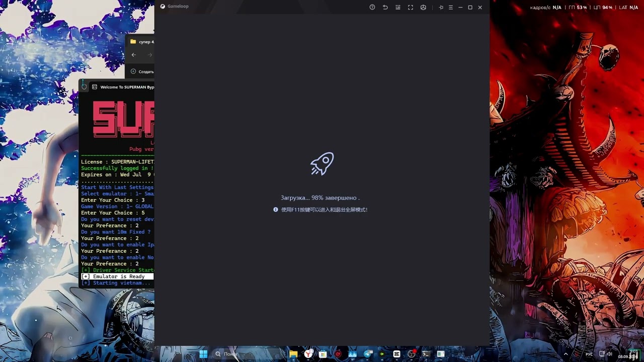Viewport: 644px width, 362px height.
Task: Open the Gameloop key mapping icon
Action: [x=398, y=7]
